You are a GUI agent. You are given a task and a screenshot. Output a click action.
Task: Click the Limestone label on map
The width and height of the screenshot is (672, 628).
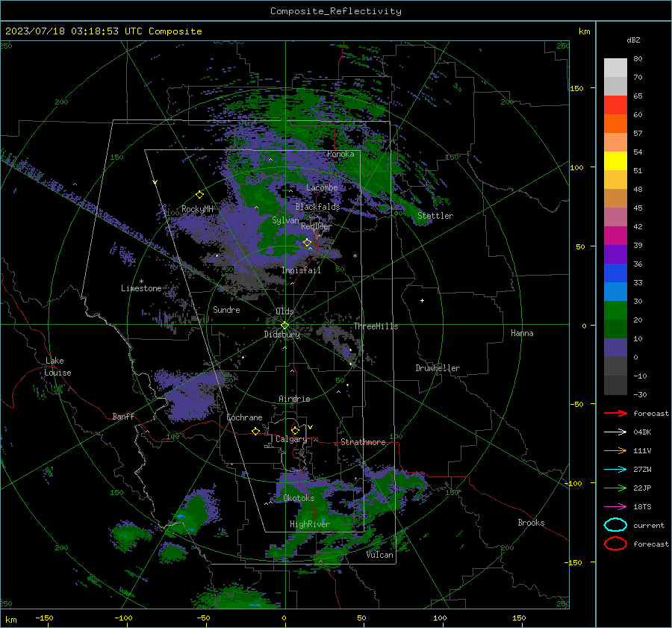[x=141, y=288]
